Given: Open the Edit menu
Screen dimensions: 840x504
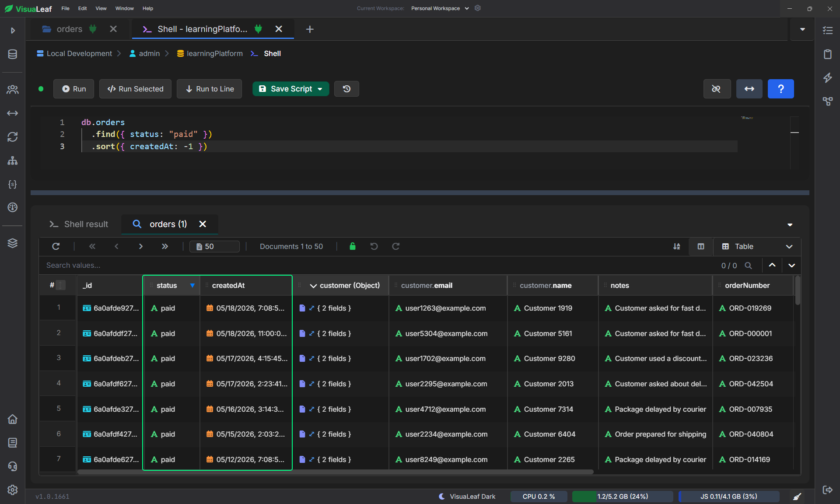Looking at the screenshot, I should (82, 8).
